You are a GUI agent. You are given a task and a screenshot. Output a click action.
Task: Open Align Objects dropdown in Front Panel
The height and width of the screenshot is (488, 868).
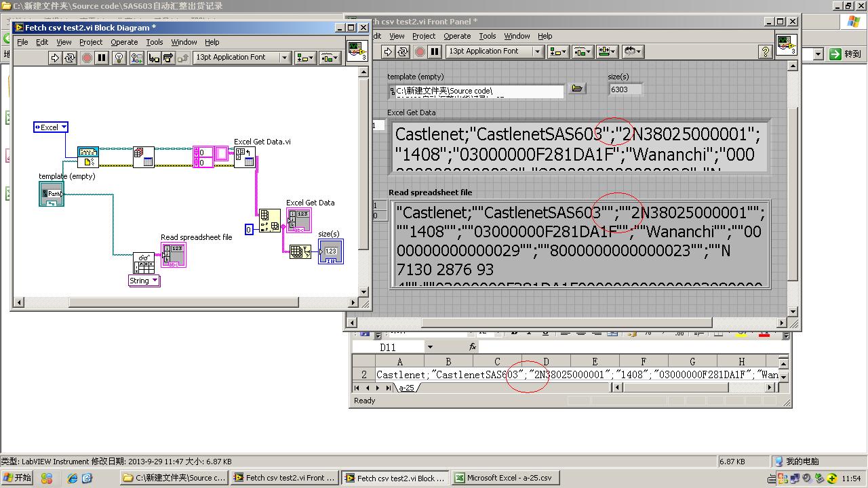point(558,52)
